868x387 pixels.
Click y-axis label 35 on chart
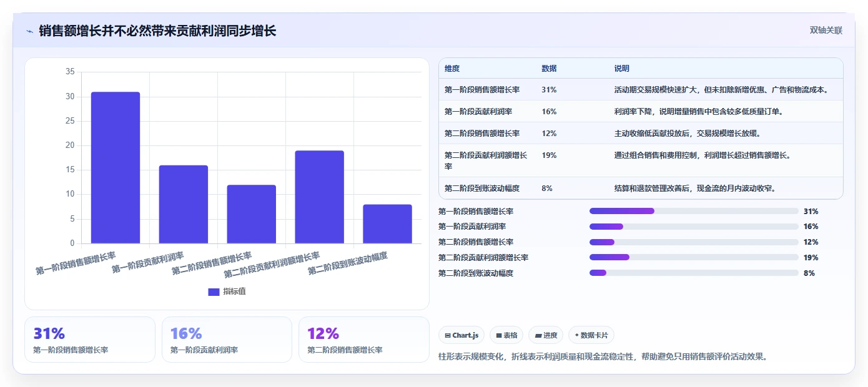70,72
